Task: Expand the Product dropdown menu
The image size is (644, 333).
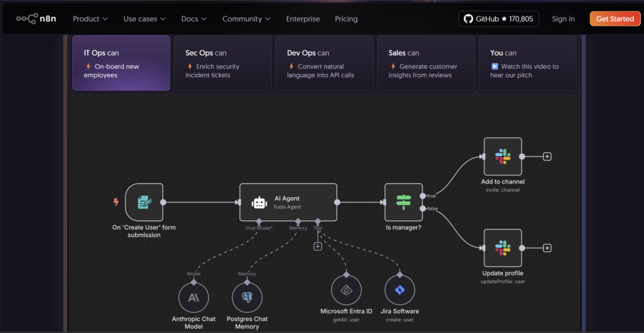Action: pos(90,19)
